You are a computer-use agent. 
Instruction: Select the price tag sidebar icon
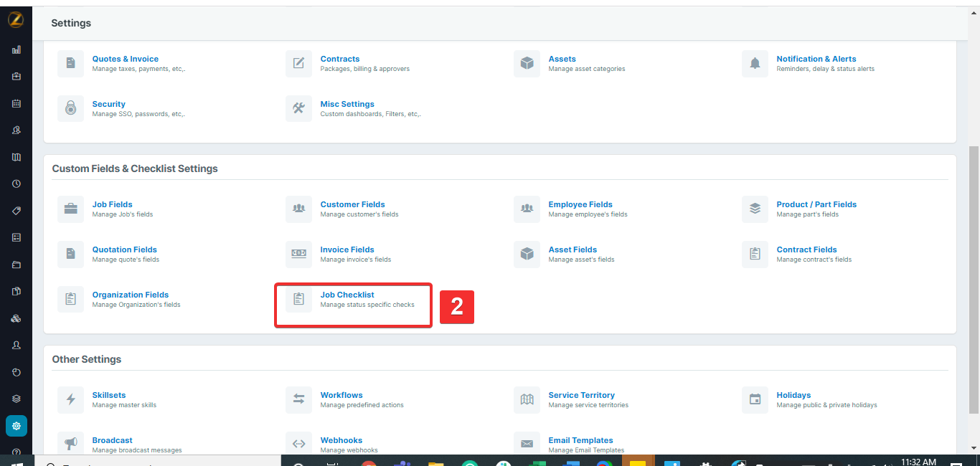click(16, 211)
